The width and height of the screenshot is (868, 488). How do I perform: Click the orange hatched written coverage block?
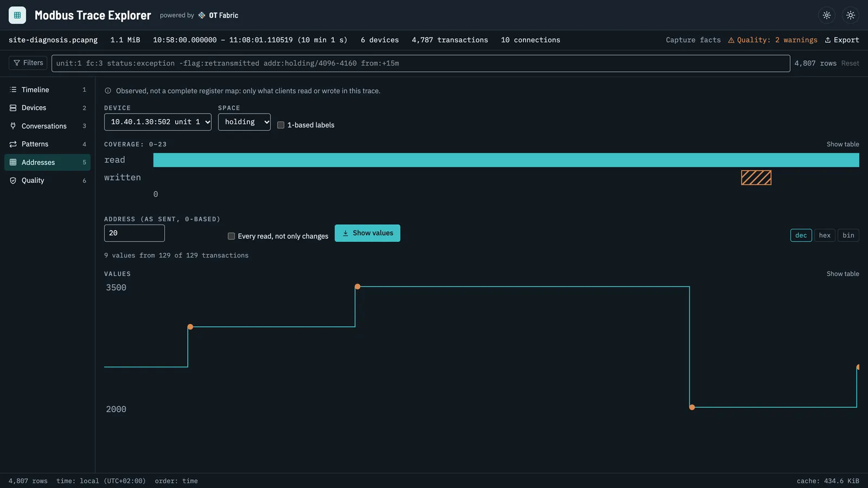click(x=756, y=178)
